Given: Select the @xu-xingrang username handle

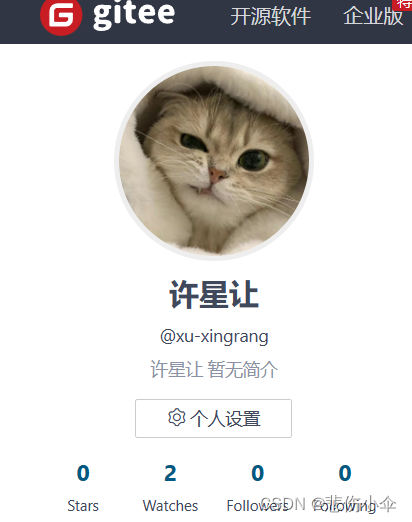Looking at the screenshot, I should (214, 337).
